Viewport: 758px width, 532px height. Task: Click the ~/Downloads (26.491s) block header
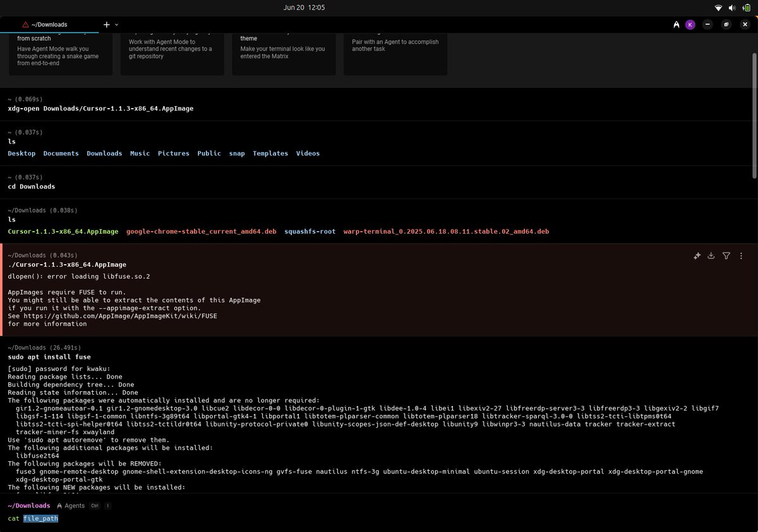(x=44, y=348)
